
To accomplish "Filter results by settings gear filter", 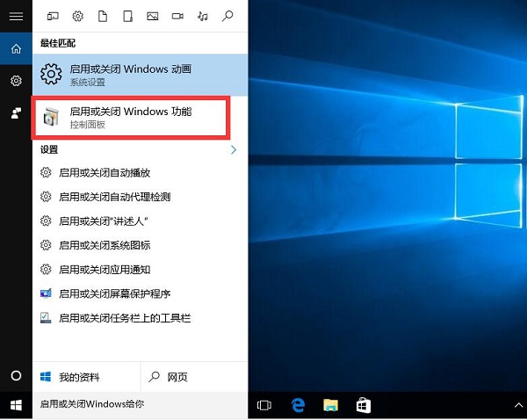I will (78, 16).
